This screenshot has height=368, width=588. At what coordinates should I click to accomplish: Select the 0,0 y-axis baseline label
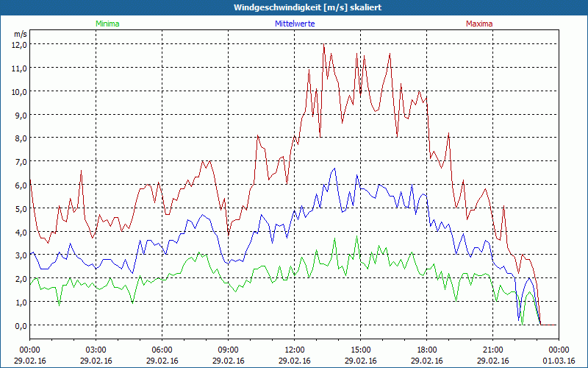[x=19, y=325]
